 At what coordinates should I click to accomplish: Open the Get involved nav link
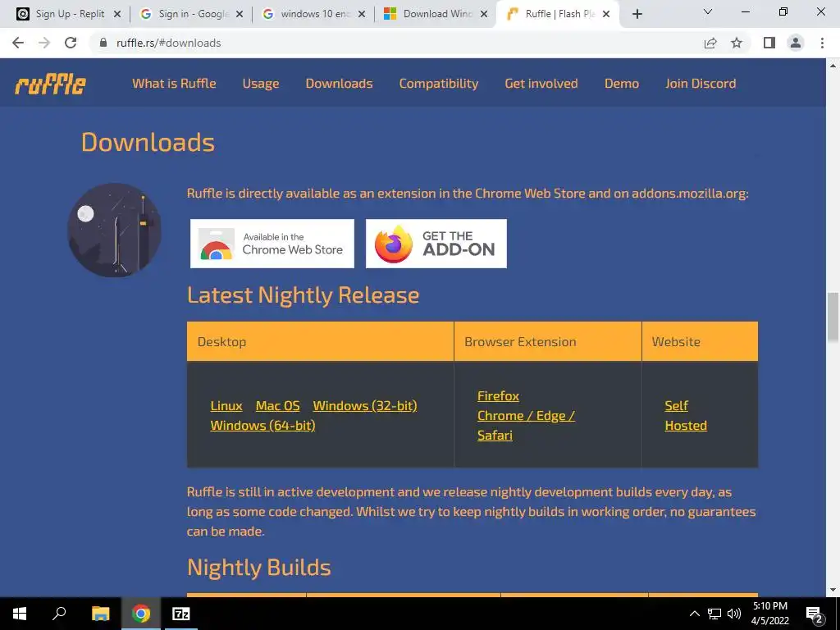click(x=541, y=84)
